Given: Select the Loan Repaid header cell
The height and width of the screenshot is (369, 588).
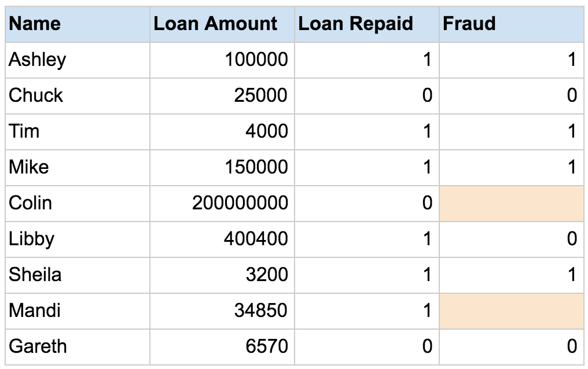Looking at the screenshot, I should click(x=366, y=24).
